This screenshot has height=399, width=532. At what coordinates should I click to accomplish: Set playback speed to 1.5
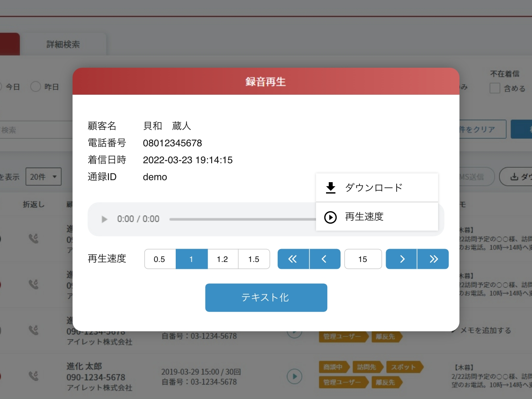(254, 259)
